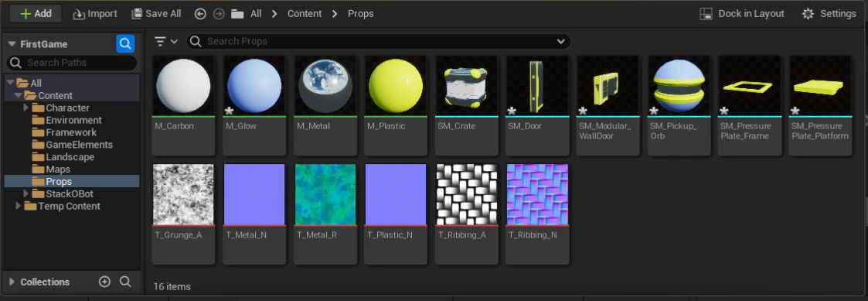Select the T_Ribbing_N texture thumbnail
This screenshot has width=868, height=301.
point(537,194)
